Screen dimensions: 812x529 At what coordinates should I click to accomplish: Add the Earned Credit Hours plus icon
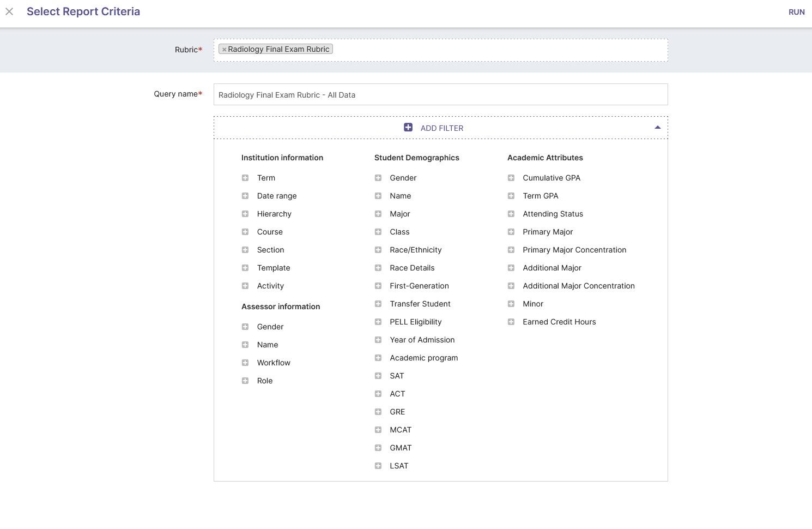coord(511,322)
